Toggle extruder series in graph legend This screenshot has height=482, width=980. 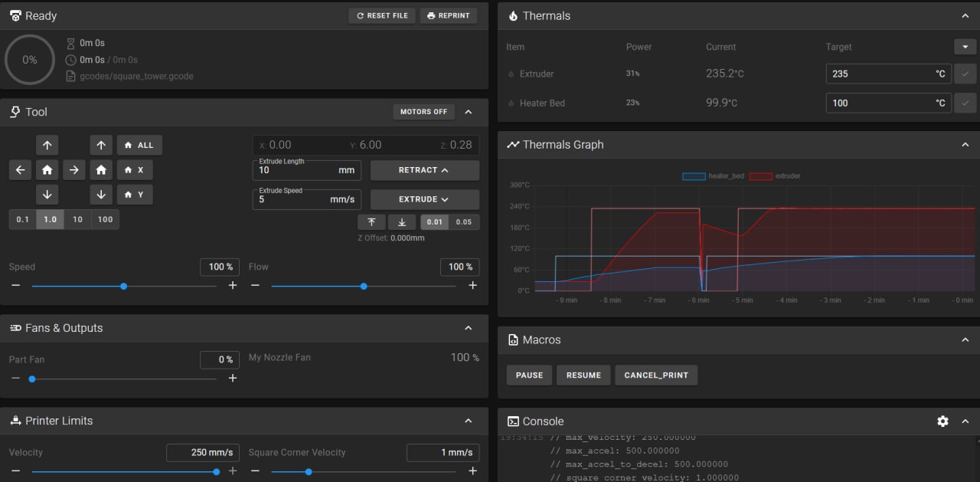point(775,176)
